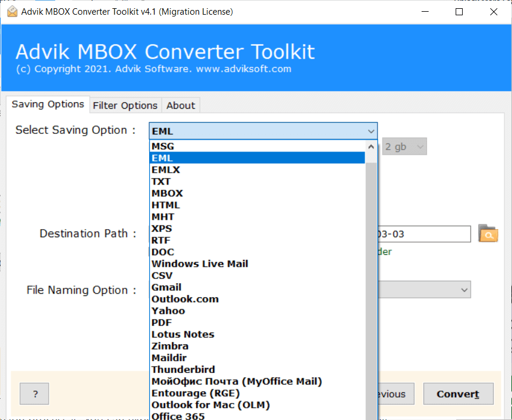The image size is (512, 420).
Task: Click the browse folder icon for destination path
Action: (x=488, y=233)
